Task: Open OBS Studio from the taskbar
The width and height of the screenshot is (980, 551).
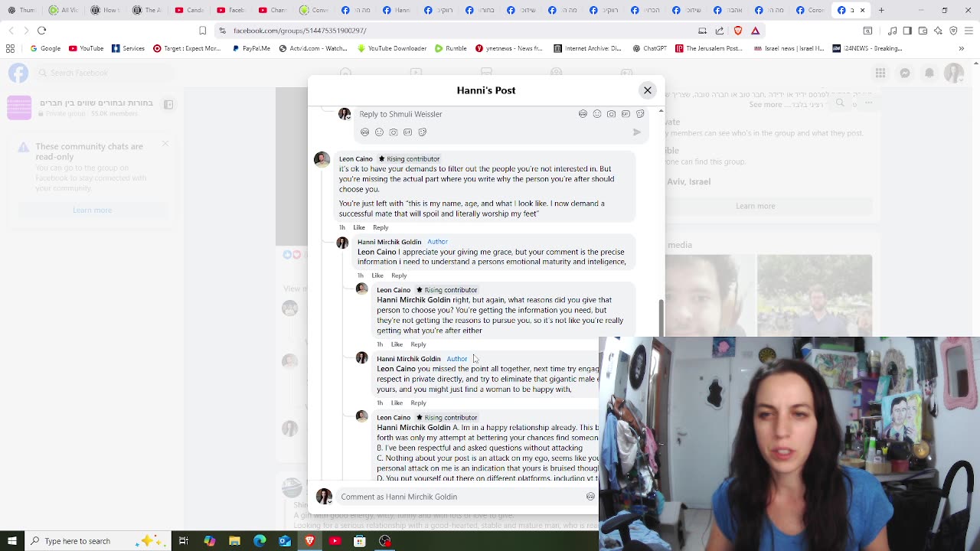Action: click(x=385, y=541)
